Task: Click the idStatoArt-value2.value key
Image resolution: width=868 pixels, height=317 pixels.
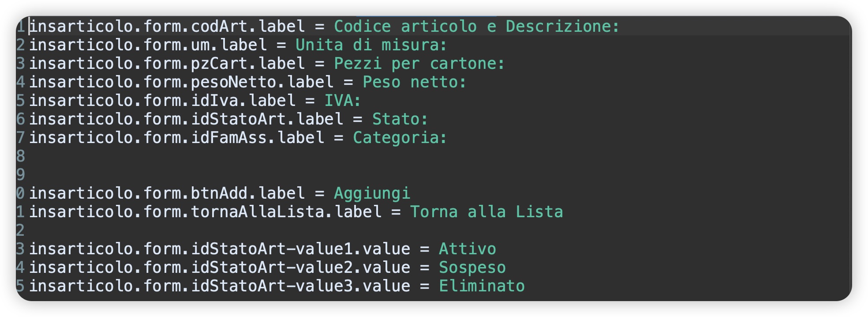Action: (220, 268)
